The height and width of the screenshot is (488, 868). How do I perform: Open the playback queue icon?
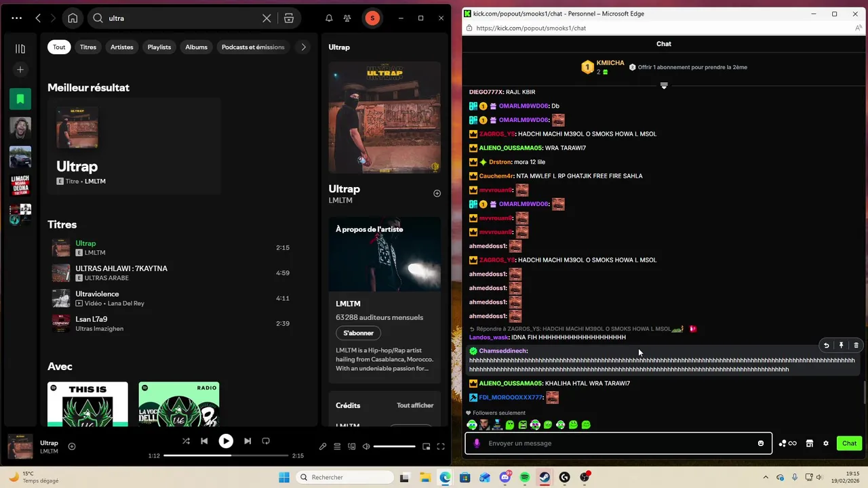click(337, 447)
